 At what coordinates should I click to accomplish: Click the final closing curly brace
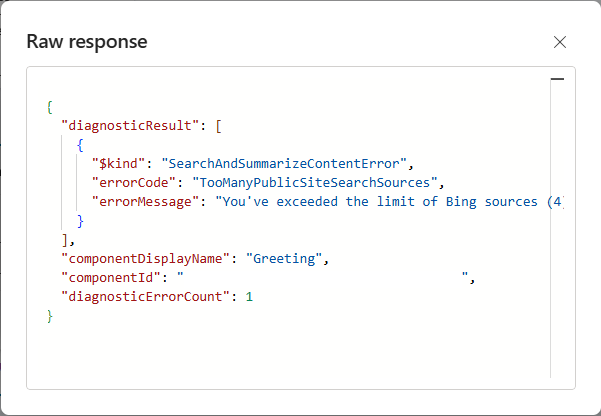(x=49, y=316)
